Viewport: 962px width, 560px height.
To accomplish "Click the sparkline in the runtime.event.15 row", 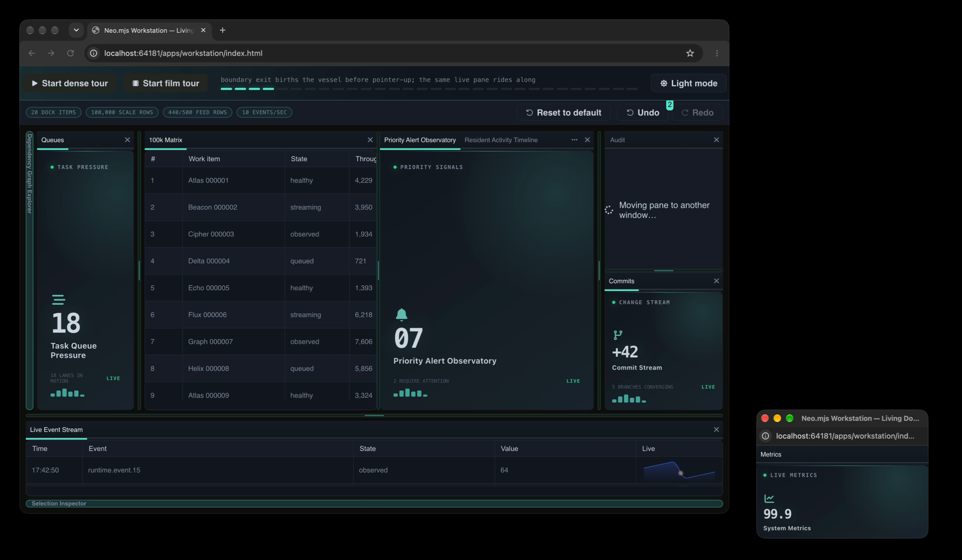I will tap(679, 470).
